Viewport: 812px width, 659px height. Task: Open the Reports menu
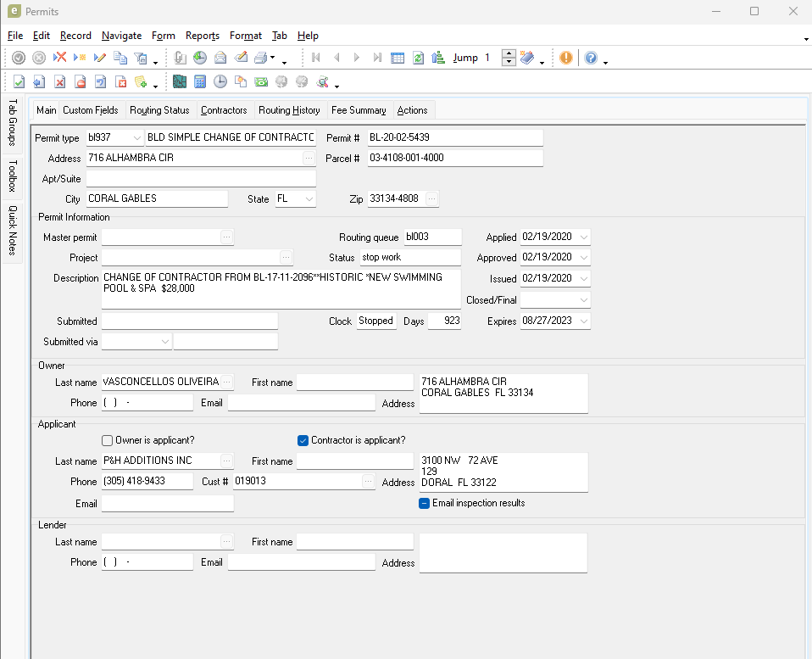pos(203,36)
